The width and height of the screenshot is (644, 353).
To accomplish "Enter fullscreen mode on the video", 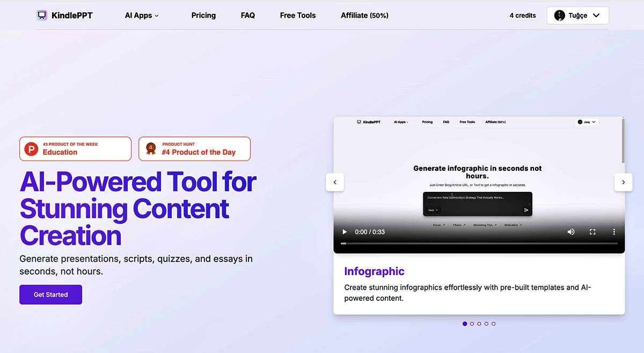I will [x=592, y=232].
